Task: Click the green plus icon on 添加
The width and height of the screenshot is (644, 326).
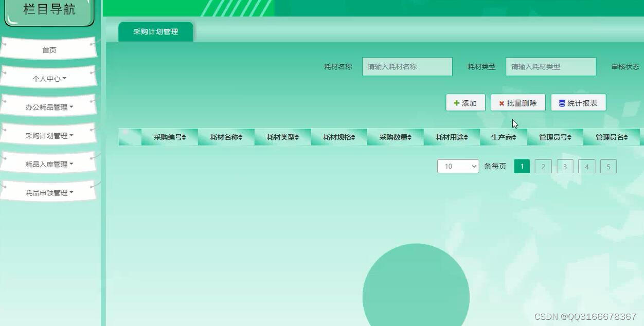Action: pos(456,103)
